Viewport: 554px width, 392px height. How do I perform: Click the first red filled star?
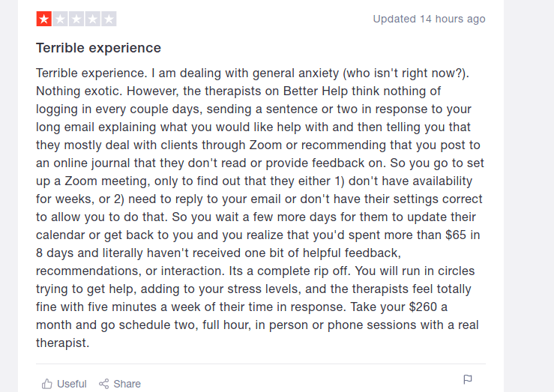(x=44, y=19)
